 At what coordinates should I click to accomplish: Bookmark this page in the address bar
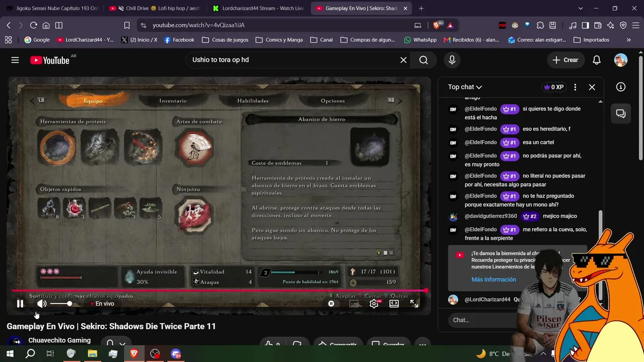coord(127,25)
